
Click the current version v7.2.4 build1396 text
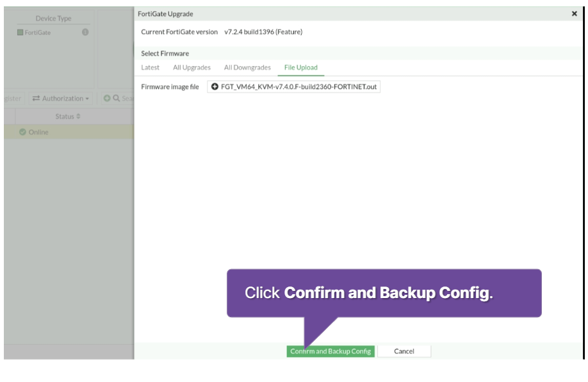(263, 32)
